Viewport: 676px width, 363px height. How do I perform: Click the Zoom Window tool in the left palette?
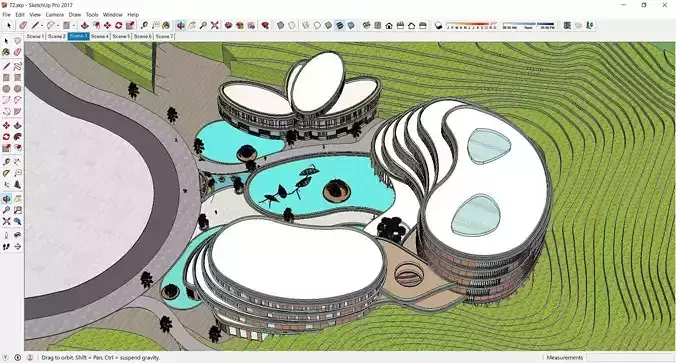[x=17, y=210]
